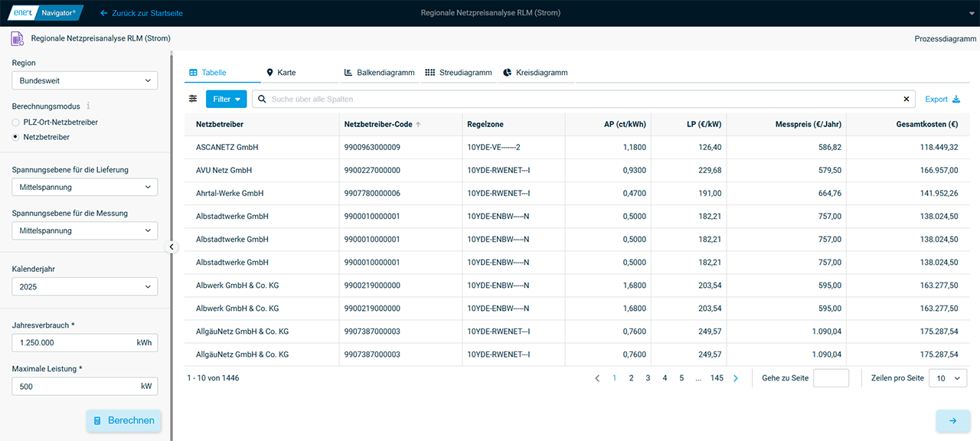980x441 pixels.
Task: Select PLZ-Ort-Netzbetreiber radio option
Action: pyautogui.click(x=16, y=122)
